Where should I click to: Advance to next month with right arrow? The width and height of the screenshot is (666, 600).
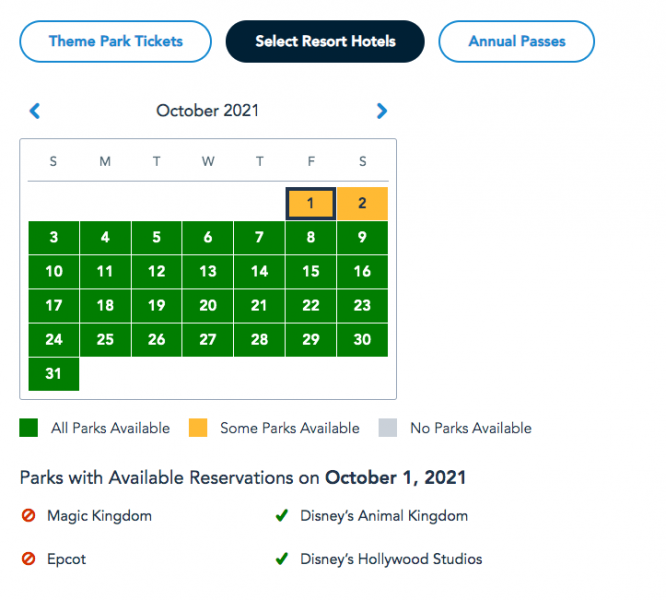point(381,111)
